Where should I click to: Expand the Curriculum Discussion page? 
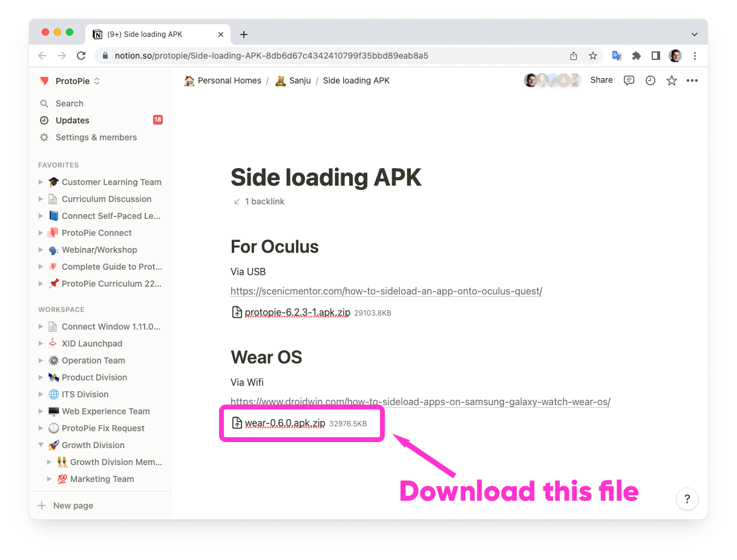[x=41, y=199]
